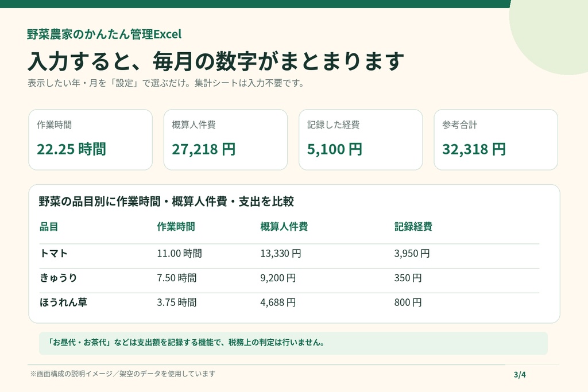Select the 13,330 円 cell
Viewport: 588px width, 392px height.
click(280, 253)
